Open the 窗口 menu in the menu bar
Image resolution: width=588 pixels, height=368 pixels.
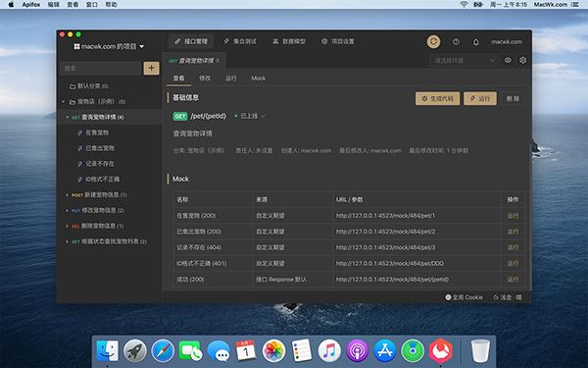coord(92,5)
